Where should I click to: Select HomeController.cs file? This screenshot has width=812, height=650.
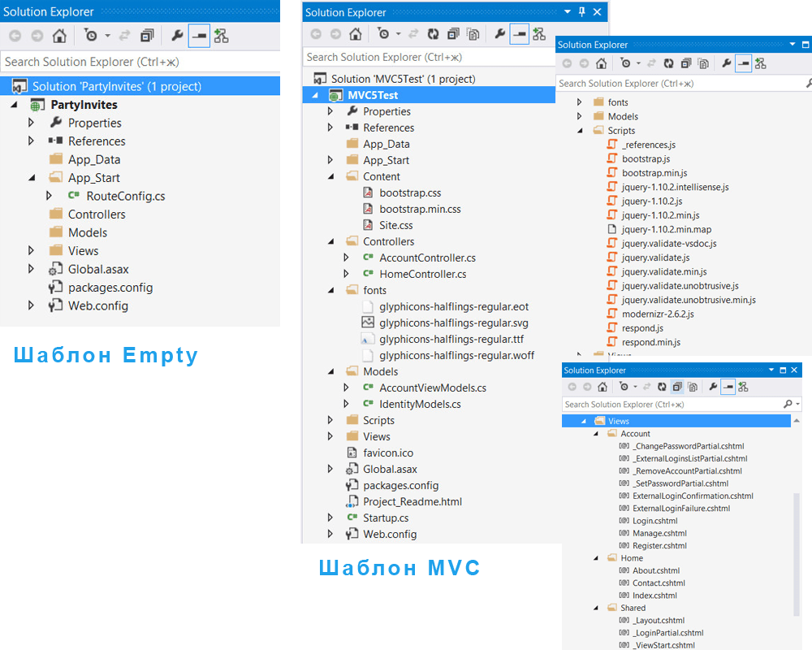[x=422, y=274]
